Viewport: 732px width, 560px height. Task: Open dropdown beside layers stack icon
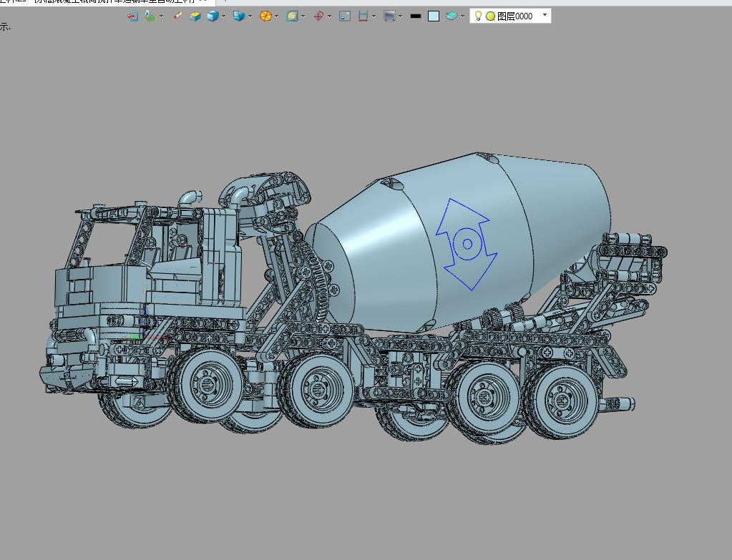coord(463,16)
